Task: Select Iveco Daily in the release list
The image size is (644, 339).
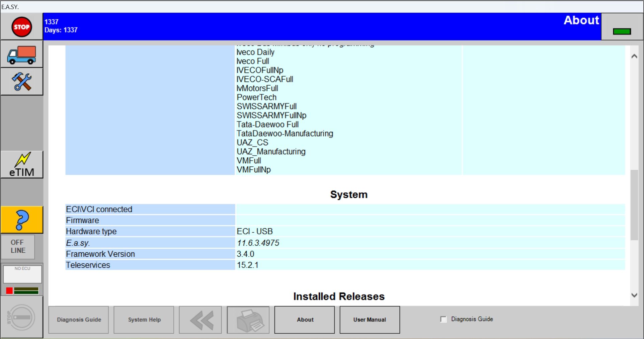Action: pos(255,52)
